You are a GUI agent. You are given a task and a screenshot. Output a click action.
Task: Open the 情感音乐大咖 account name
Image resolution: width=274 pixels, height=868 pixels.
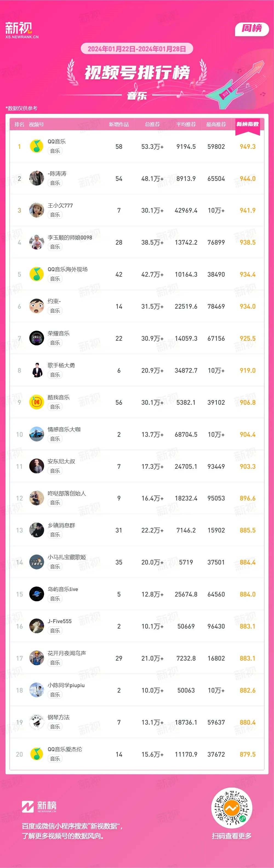coord(64,429)
